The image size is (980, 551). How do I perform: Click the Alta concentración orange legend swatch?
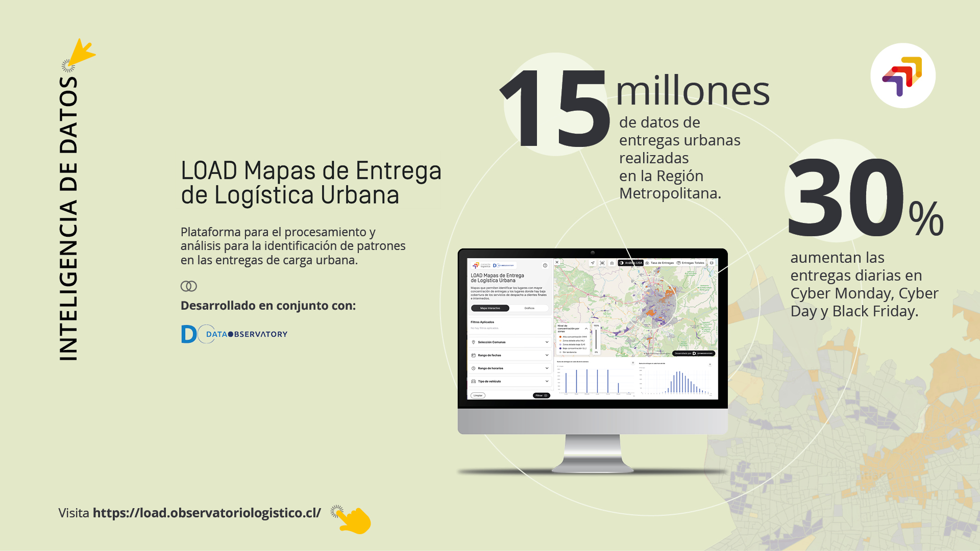pyautogui.click(x=560, y=337)
